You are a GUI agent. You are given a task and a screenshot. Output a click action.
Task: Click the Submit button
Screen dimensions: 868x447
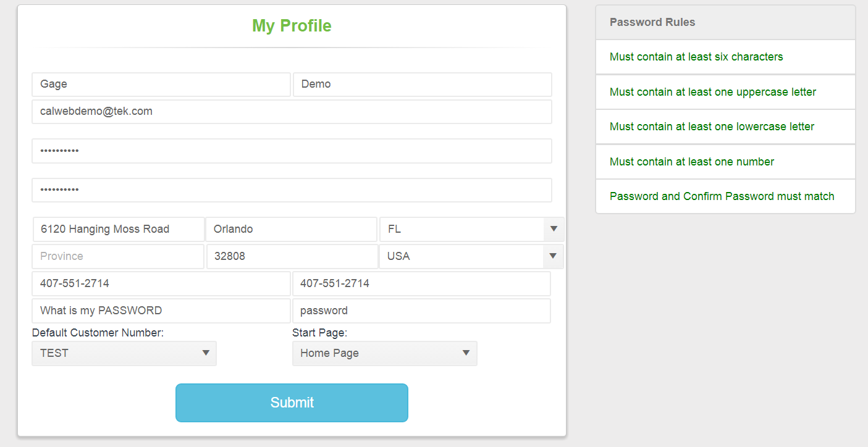[292, 403]
